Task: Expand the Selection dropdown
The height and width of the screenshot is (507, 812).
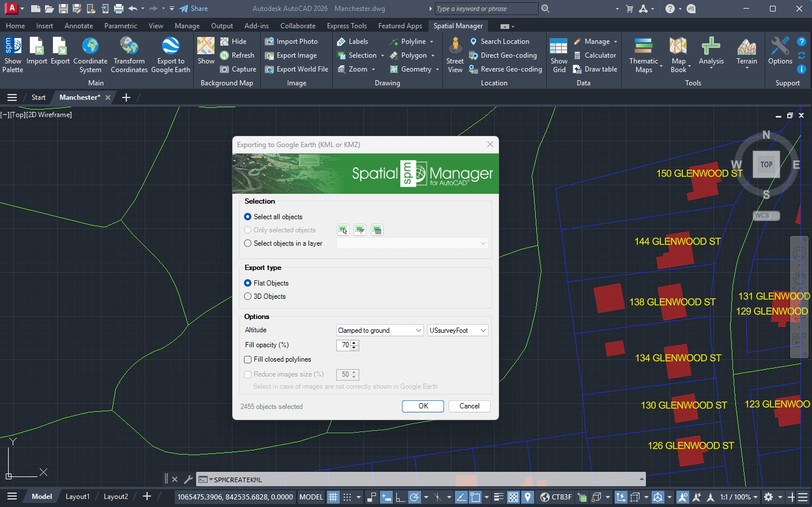Action: tap(382, 55)
